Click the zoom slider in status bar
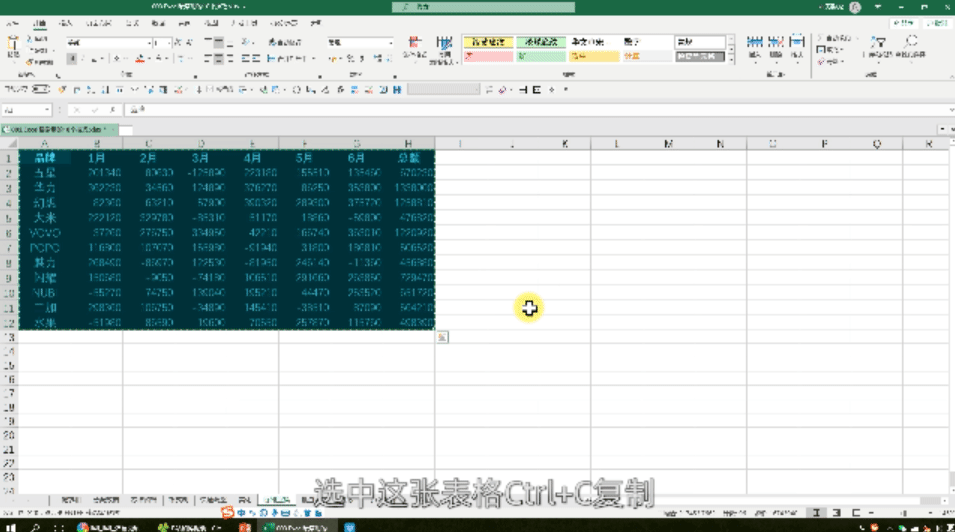Image resolution: width=955 pixels, height=532 pixels. click(904, 513)
